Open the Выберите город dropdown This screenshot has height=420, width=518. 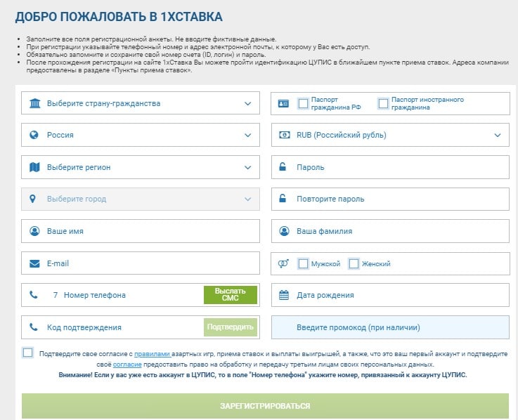coord(141,199)
